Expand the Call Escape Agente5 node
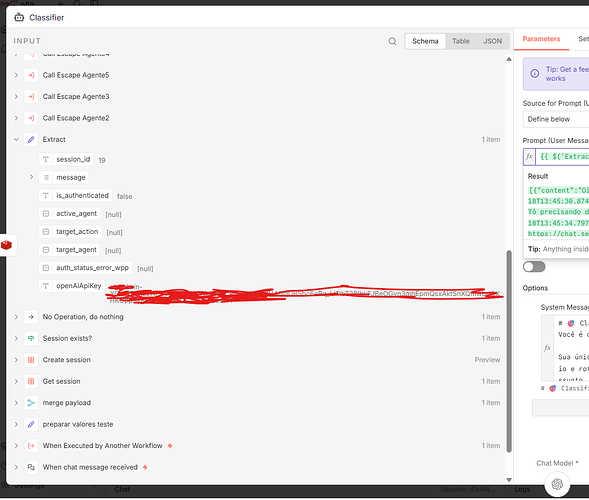 click(16, 75)
